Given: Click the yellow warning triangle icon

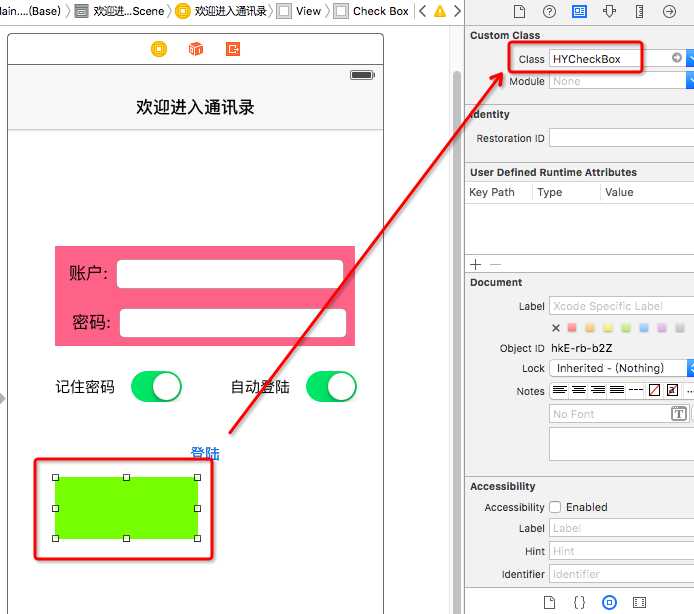Looking at the screenshot, I should click(439, 11).
